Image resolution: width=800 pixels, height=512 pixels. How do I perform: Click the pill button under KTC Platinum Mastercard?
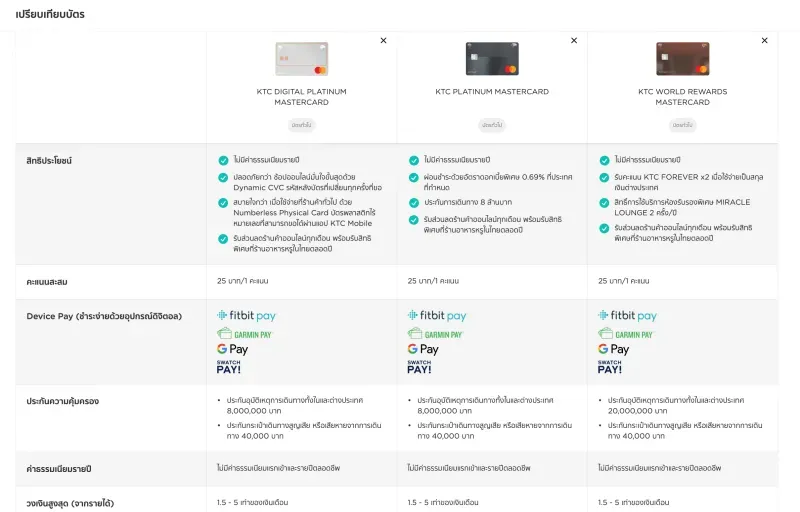pyautogui.click(x=492, y=125)
